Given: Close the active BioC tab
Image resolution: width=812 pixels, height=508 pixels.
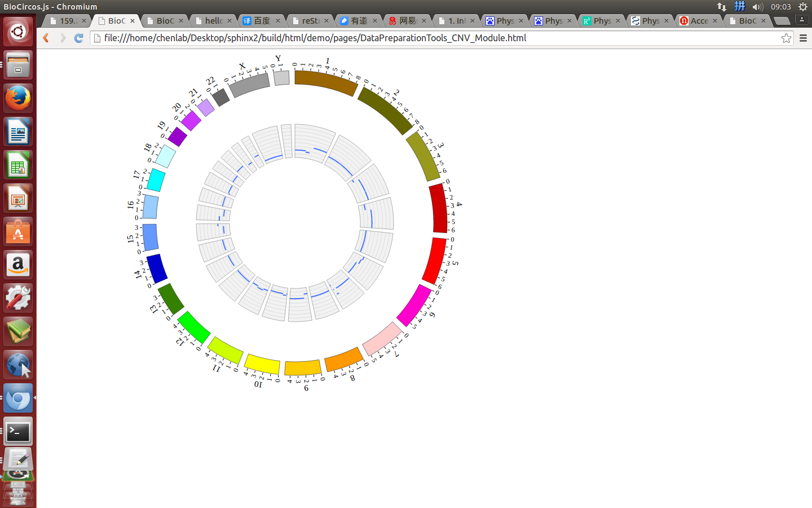Looking at the screenshot, I should click(133, 21).
